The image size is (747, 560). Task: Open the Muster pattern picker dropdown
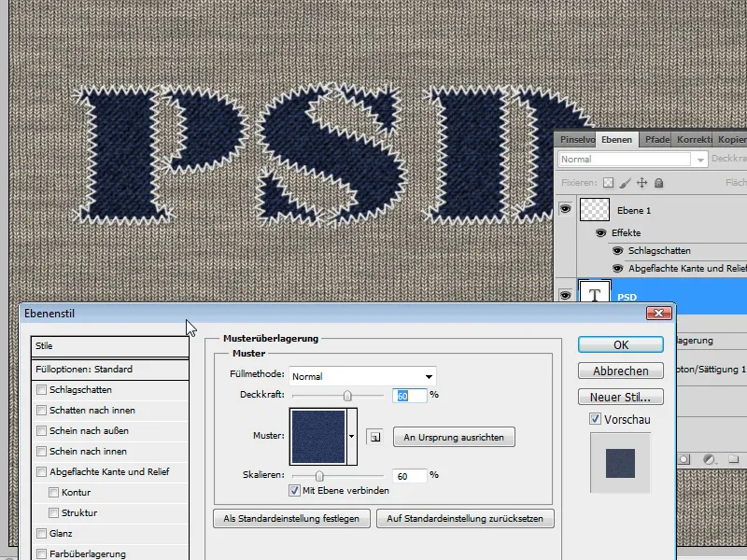(x=351, y=435)
